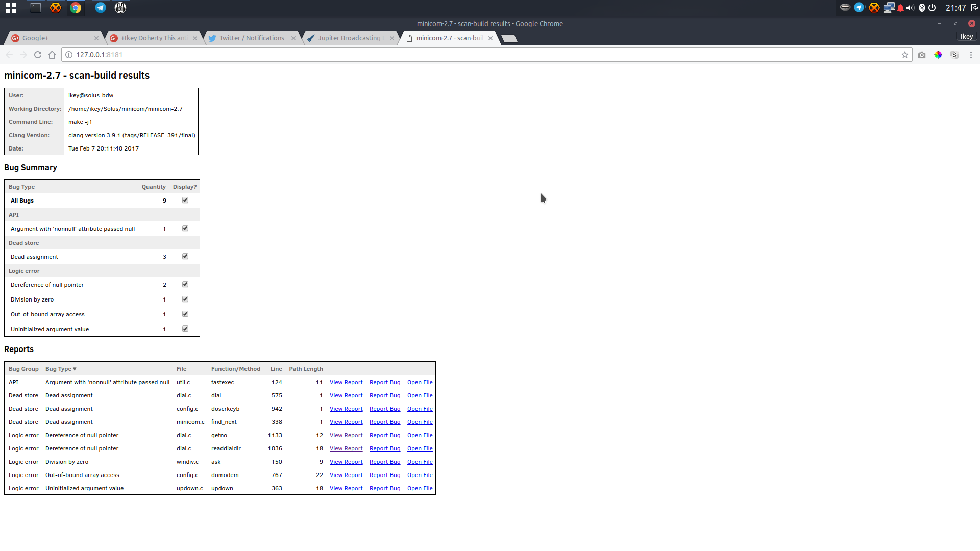Viewport: 980px width, 551px height.
Task: Click the Telegram tray icon
Action: point(860,8)
